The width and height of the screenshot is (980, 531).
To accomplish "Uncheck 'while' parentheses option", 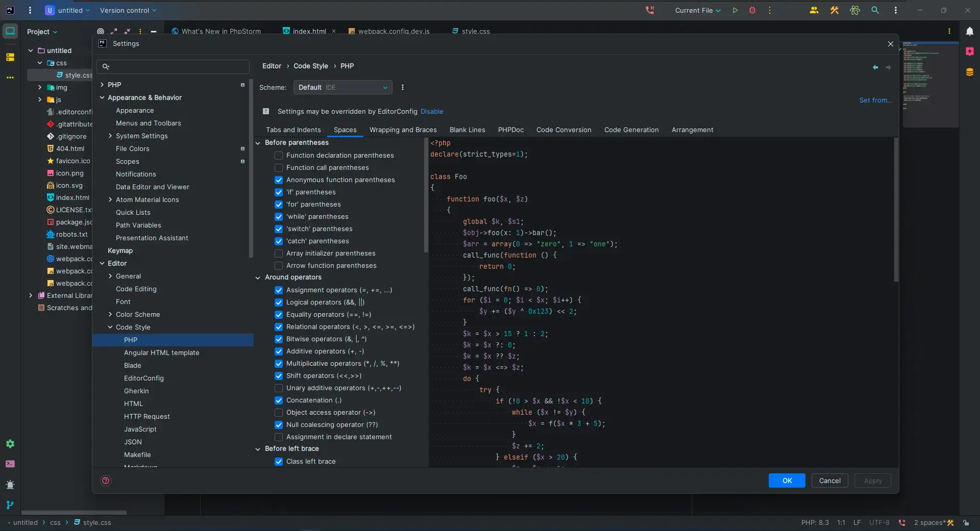I will pyautogui.click(x=279, y=217).
